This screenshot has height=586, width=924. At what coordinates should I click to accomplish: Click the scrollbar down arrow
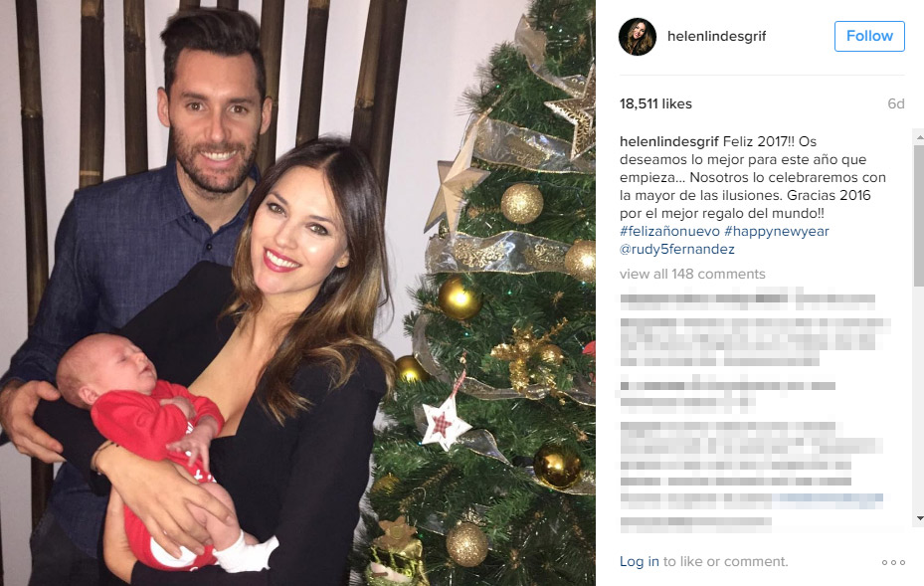[919, 518]
